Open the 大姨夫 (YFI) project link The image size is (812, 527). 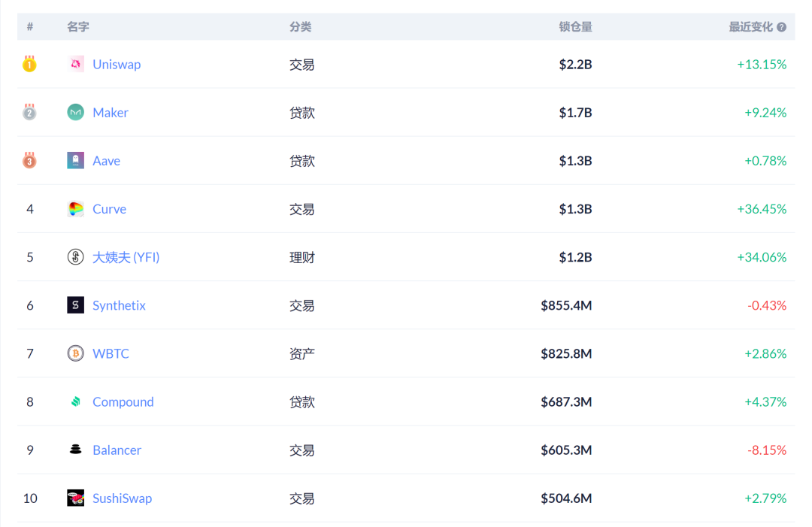(126, 257)
